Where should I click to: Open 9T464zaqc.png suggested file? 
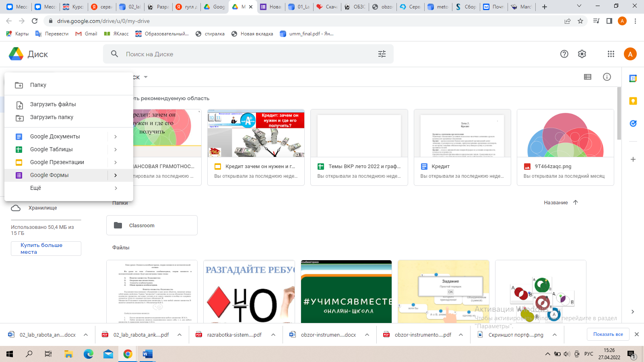tap(565, 147)
